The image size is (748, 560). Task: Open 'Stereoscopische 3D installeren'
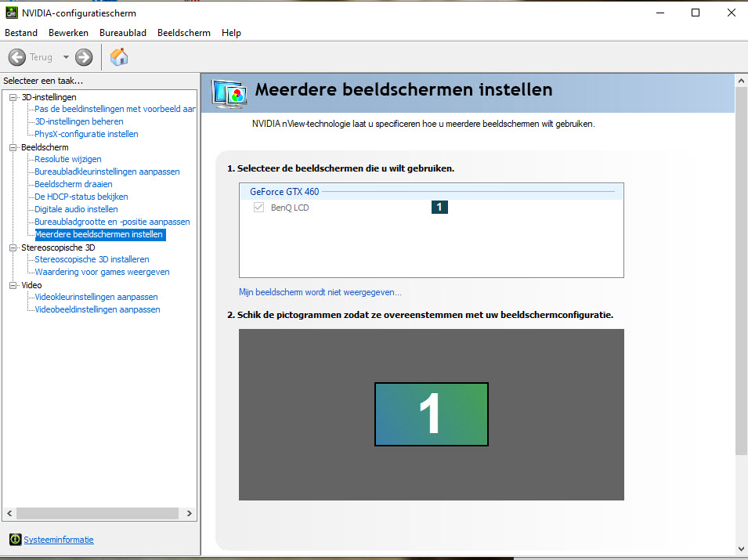[x=92, y=259]
